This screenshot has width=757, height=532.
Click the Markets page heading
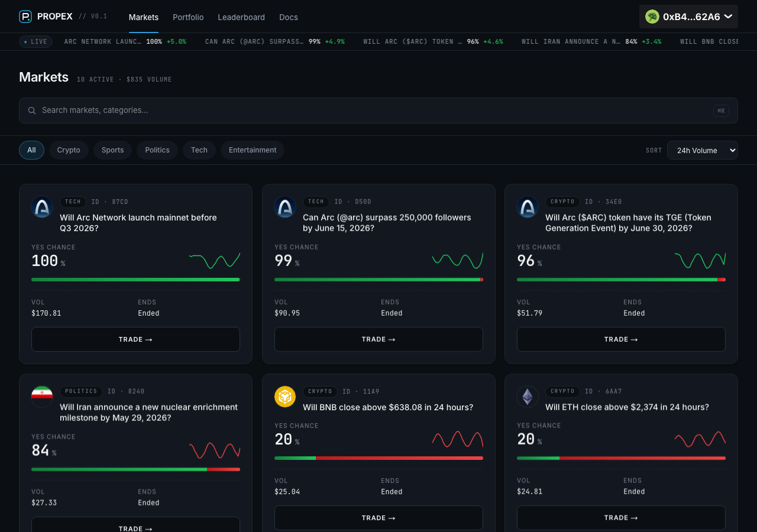(x=44, y=77)
